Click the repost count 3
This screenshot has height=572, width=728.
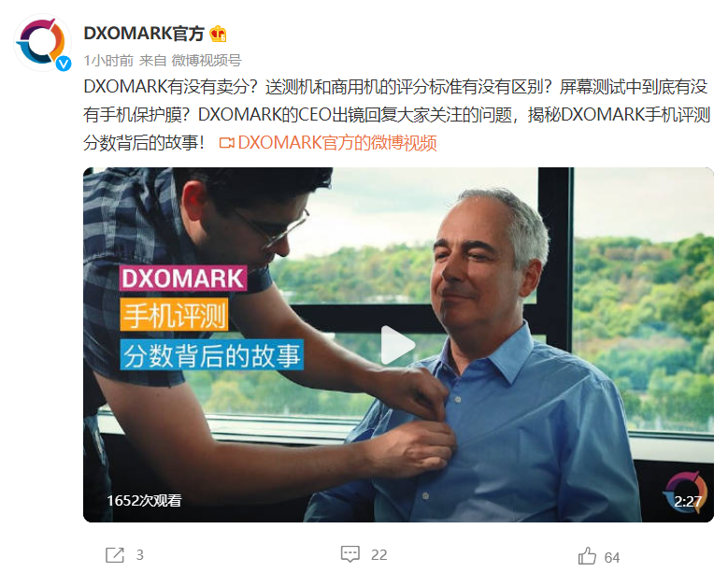pyautogui.click(x=140, y=555)
